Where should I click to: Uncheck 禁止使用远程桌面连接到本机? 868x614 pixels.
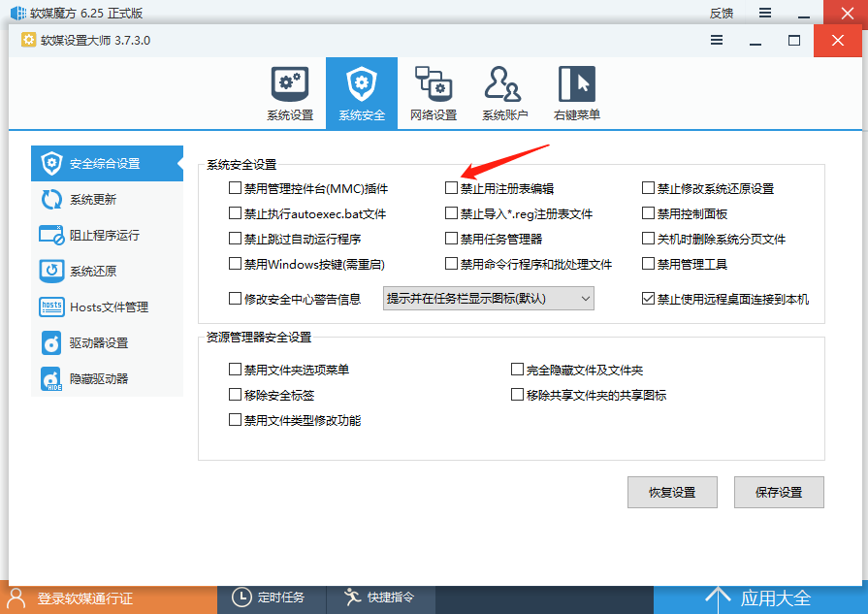click(649, 298)
